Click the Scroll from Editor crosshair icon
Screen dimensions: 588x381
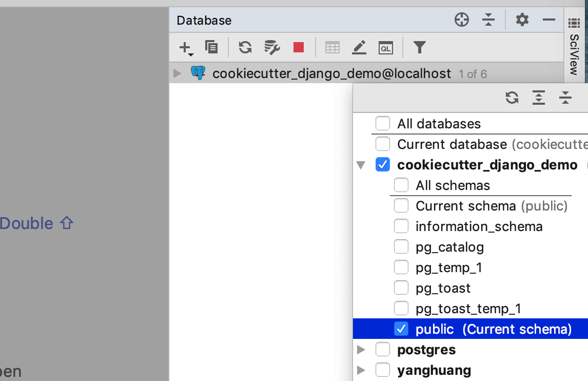click(461, 20)
